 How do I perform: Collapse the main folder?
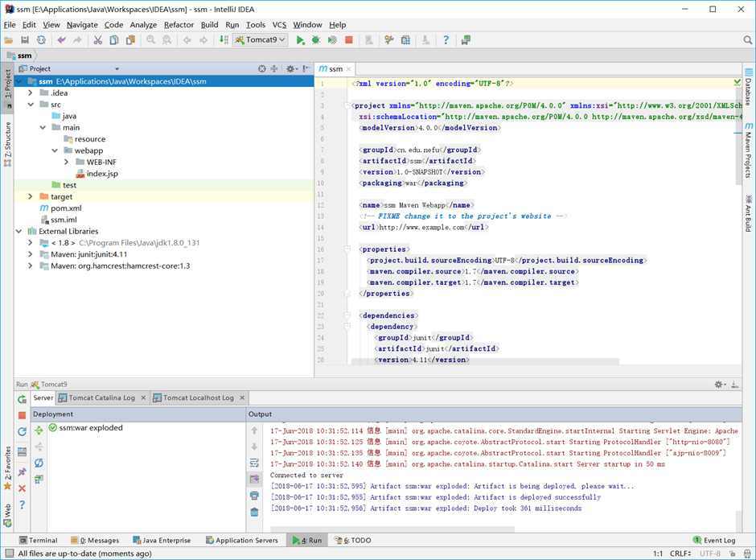point(43,127)
